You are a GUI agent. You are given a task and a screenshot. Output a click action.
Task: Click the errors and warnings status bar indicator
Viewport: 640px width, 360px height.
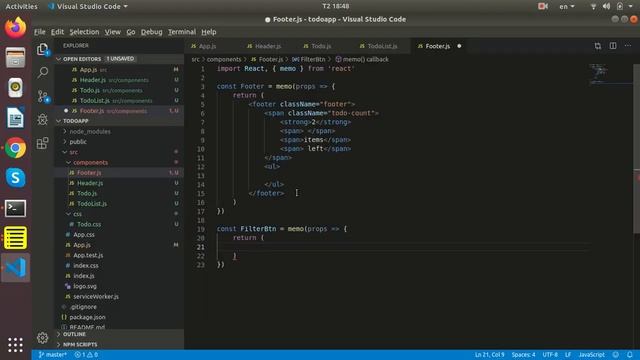tap(86, 355)
